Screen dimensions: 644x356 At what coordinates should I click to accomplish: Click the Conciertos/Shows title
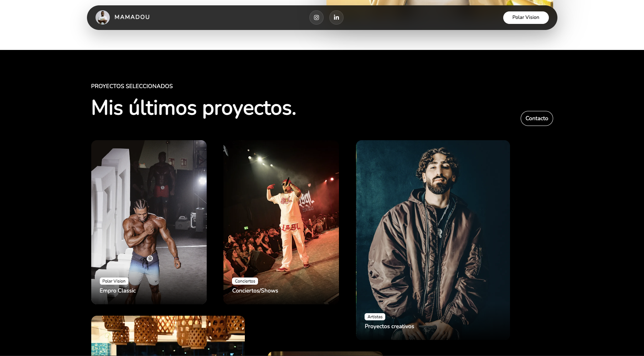pyautogui.click(x=255, y=291)
